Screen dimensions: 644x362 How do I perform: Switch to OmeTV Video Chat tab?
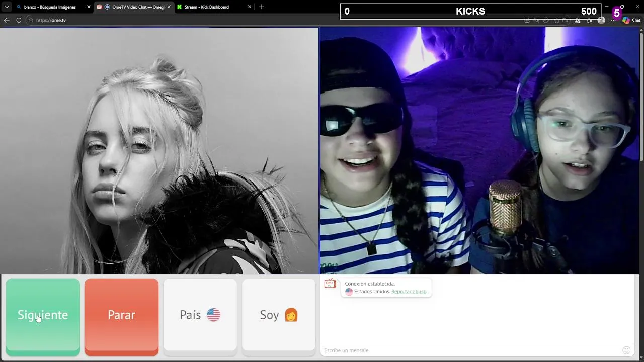pos(134,7)
